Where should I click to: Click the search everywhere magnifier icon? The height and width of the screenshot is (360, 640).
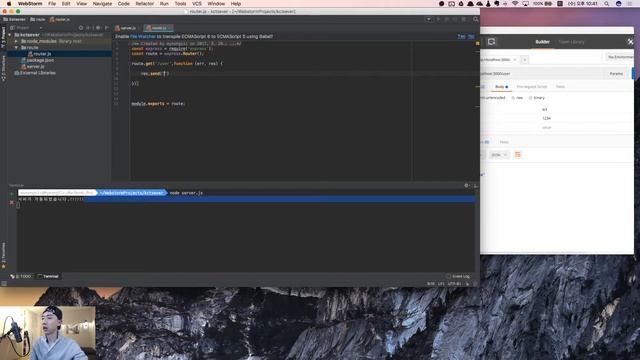pos(476,19)
